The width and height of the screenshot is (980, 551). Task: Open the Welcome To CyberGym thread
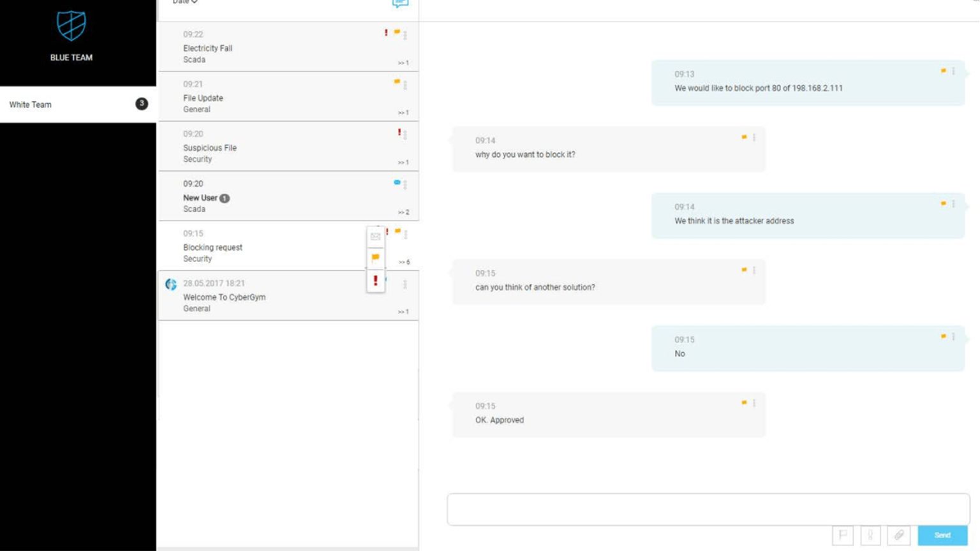[288, 295]
